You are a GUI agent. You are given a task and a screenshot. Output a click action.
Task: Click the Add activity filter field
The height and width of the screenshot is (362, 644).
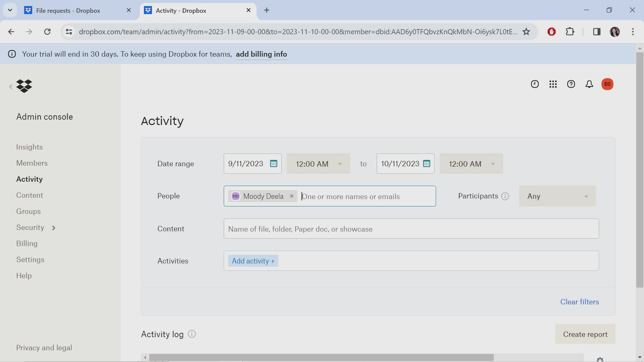coord(253,260)
